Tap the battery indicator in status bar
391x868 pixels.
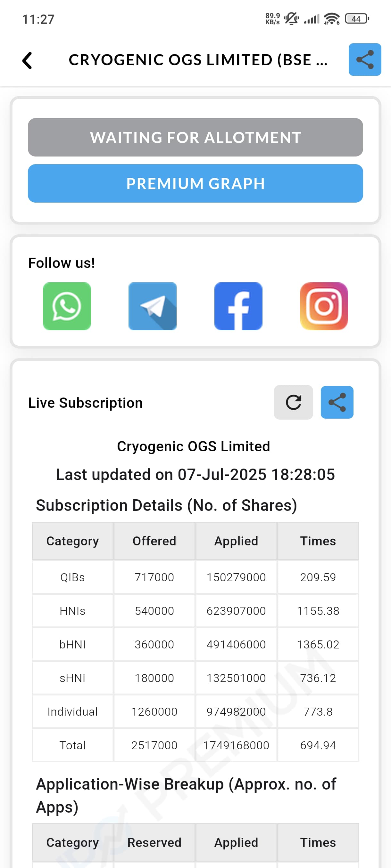357,19
